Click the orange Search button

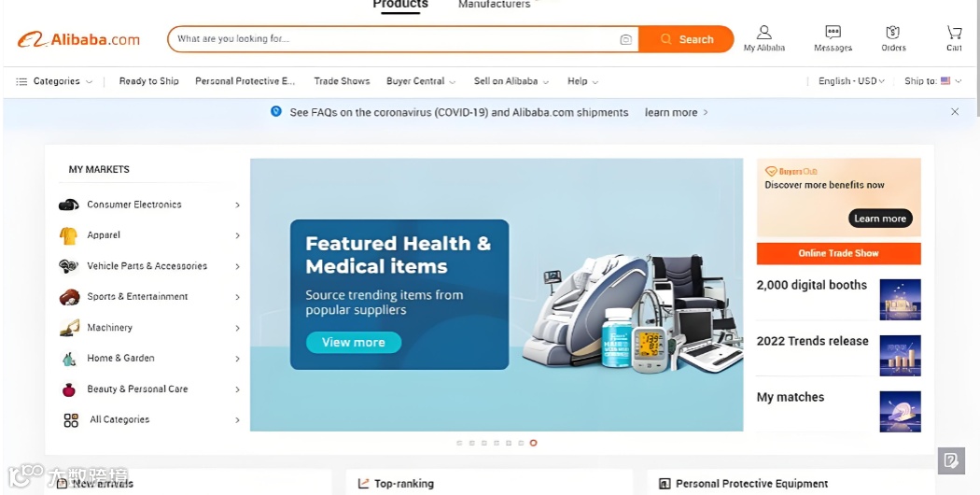point(686,39)
